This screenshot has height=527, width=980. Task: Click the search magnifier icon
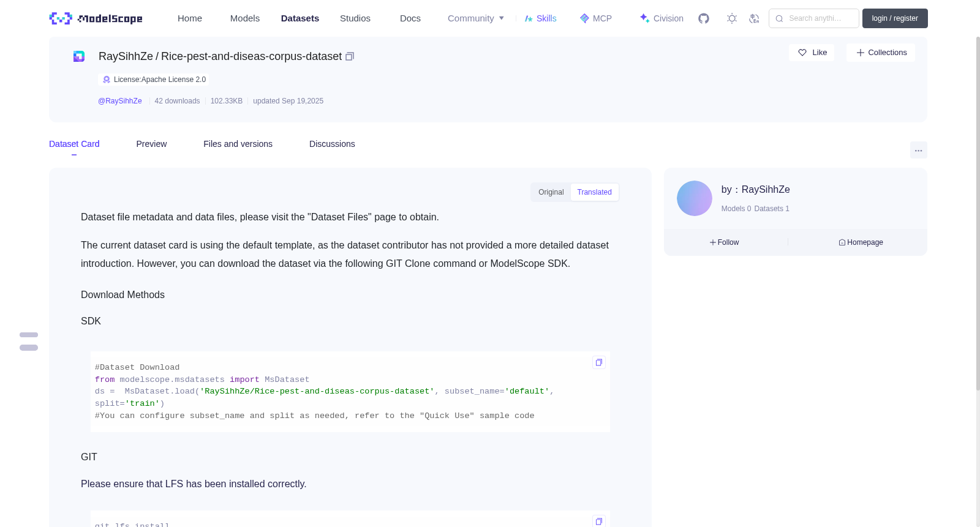779,18
